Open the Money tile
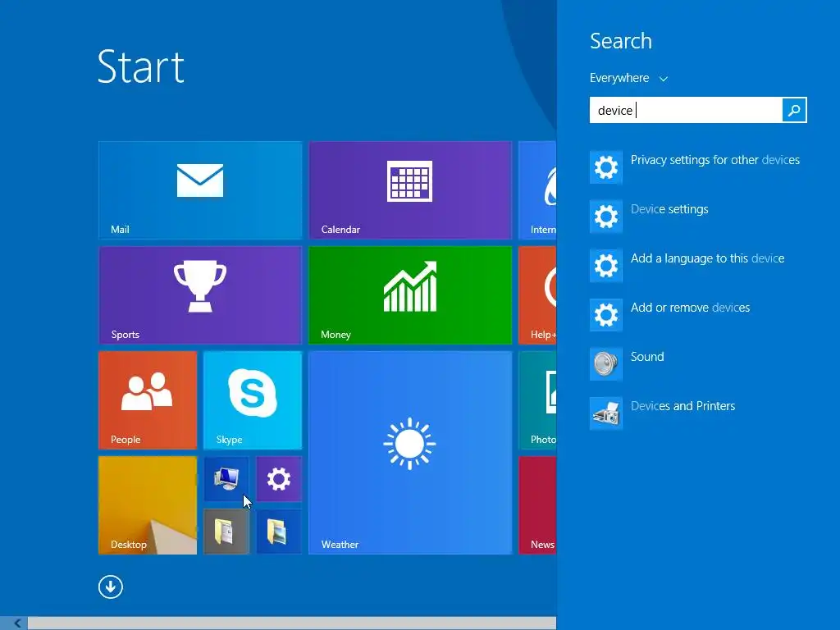840x630 pixels. (x=410, y=295)
